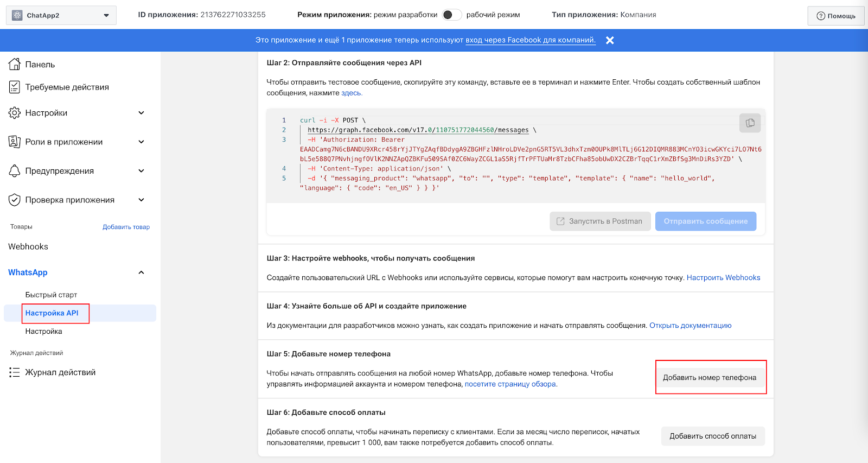Copy the curl command with copy icon
868x463 pixels.
[x=750, y=123]
